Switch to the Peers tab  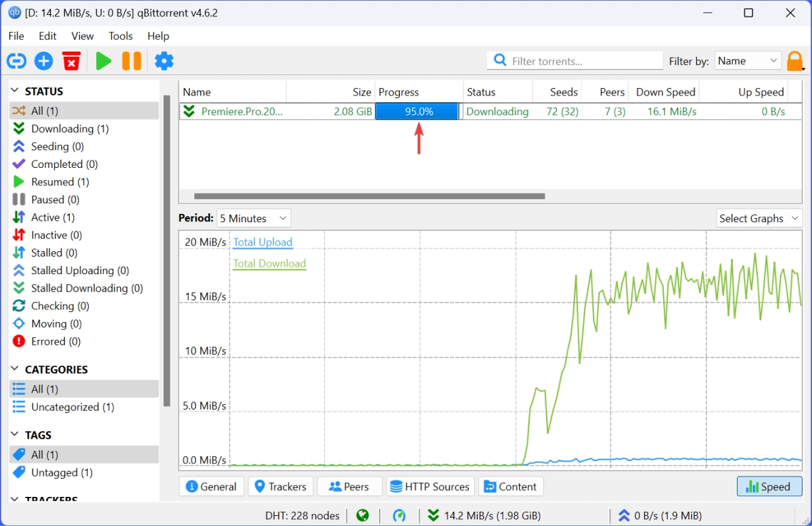click(x=349, y=487)
